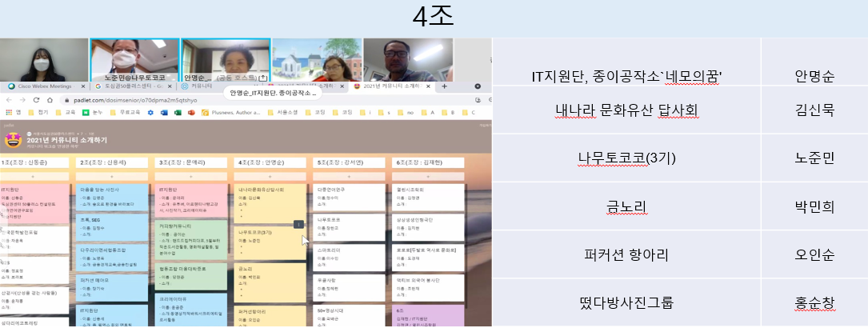868x328 pixels.
Task: Click the star-eyed emoji padlet icon
Action: pos(13,140)
